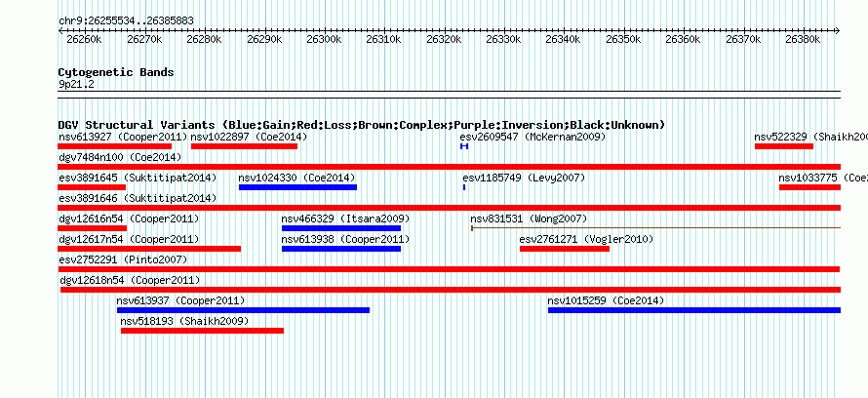This screenshot has width=868, height=398.
Task: Click the esv3891646 (Suktitipat2014) label
Action: [138, 198]
